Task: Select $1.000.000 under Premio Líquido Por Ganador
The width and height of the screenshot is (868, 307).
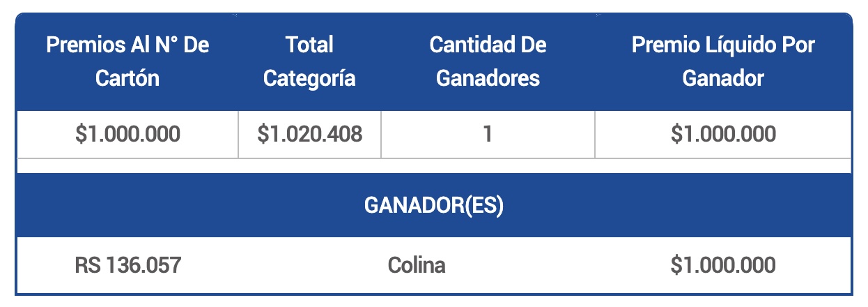Action: (x=723, y=134)
